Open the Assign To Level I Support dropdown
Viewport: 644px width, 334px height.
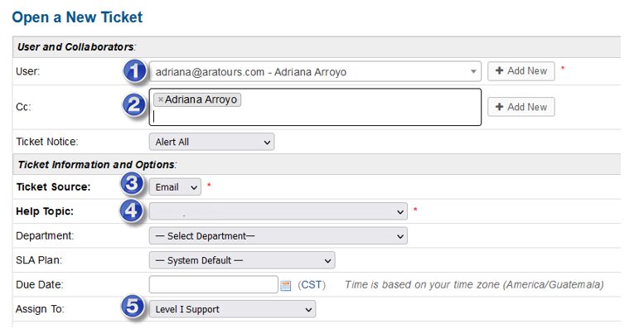click(x=232, y=309)
